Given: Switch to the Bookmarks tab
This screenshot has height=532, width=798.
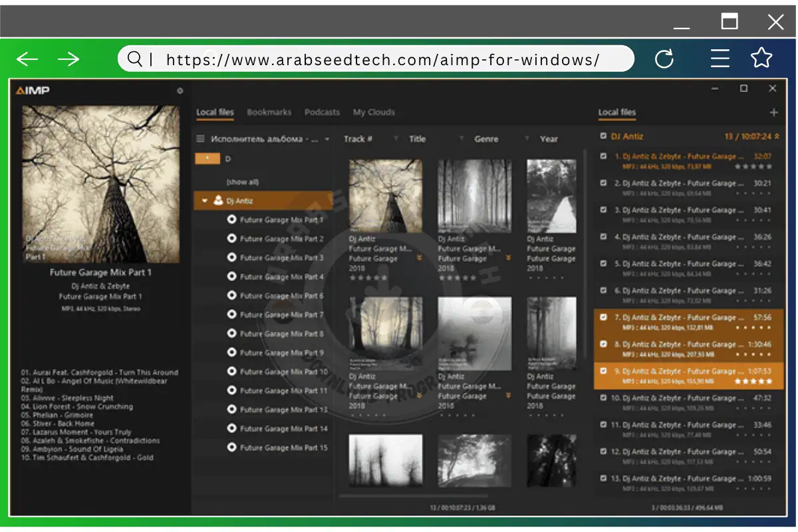Looking at the screenshot, I should pos(269,112).
